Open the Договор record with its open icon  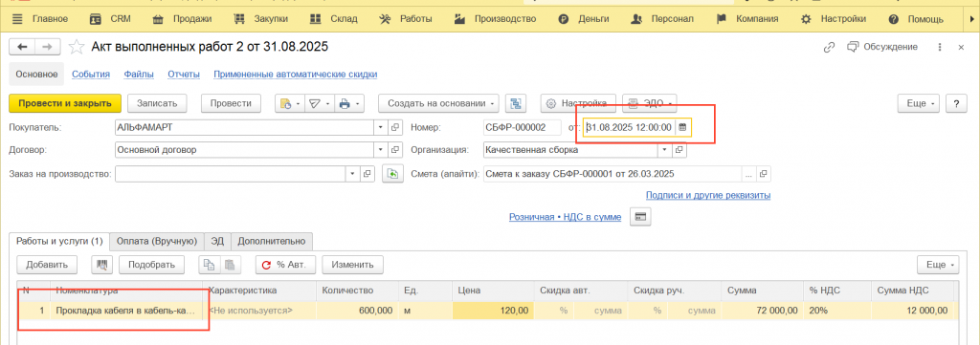(395, 150)
